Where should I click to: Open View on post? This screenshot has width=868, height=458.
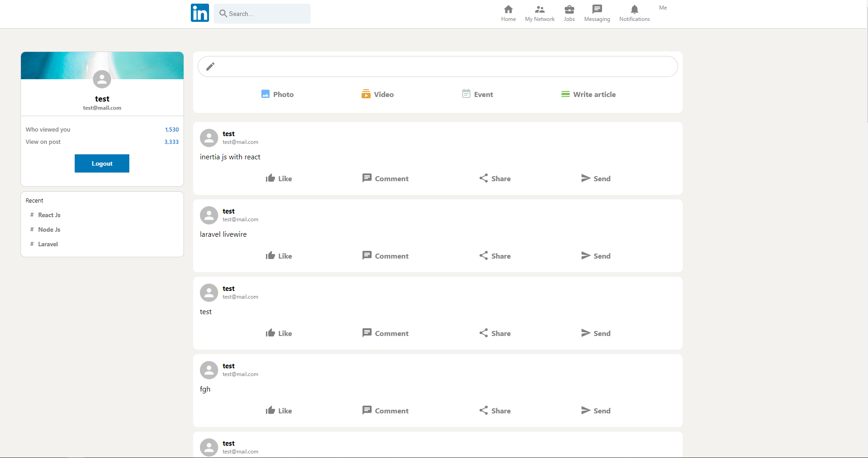[x=43, y=142]
